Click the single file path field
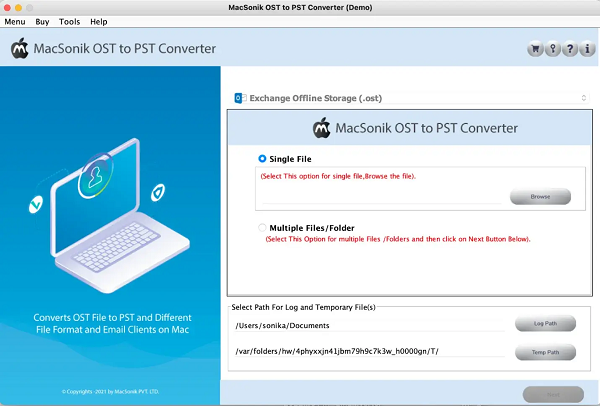 (382, 197)
